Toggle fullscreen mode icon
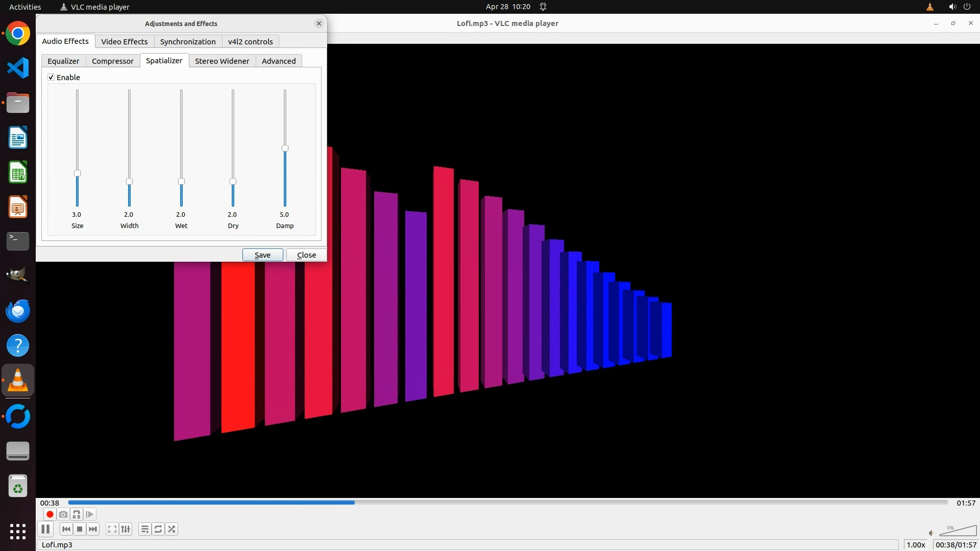Image resolution: width=980 pixels, height=551 pixels. [x=112, y=529]
